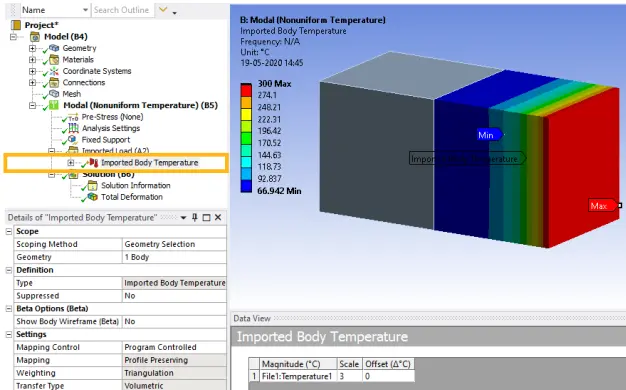Click Mapping Control value Program Controlled

[x=174, y=347]
